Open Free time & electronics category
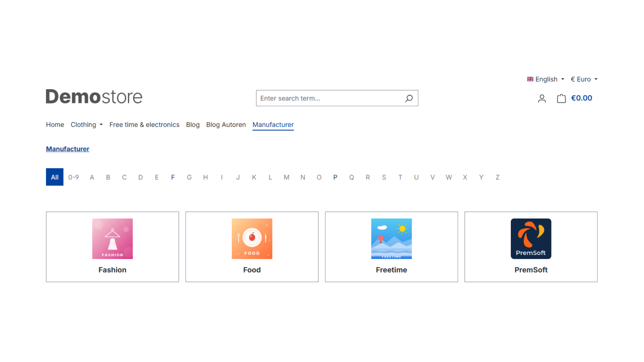This screenshot has height=362, width=644. (x=144, y=125)
